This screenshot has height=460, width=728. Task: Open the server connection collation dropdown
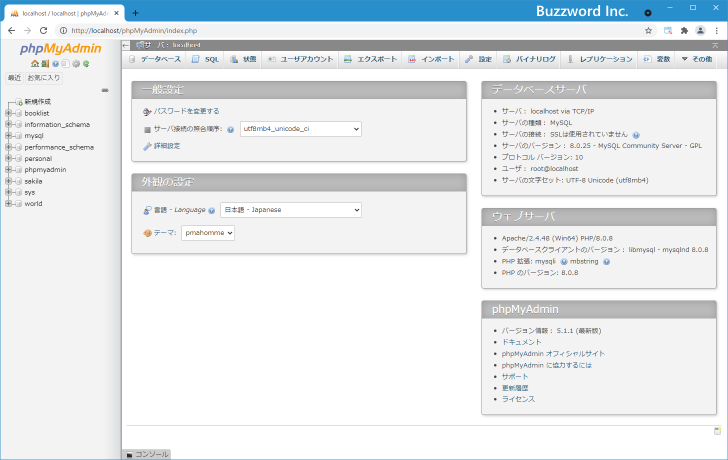[300, 129]
